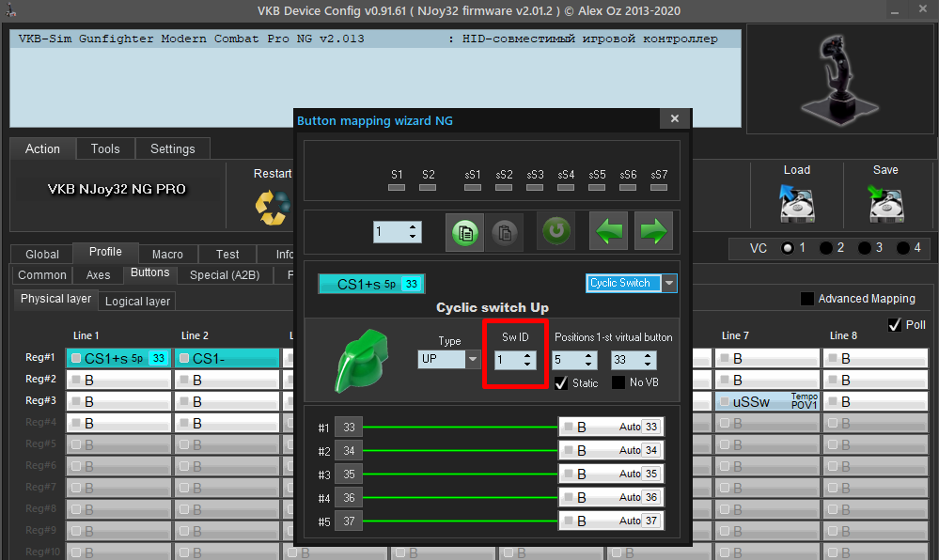Image resolution: width=939 pixels, height=560 pixels.
Task: Select the Physical layer tab
Action: 55,299
